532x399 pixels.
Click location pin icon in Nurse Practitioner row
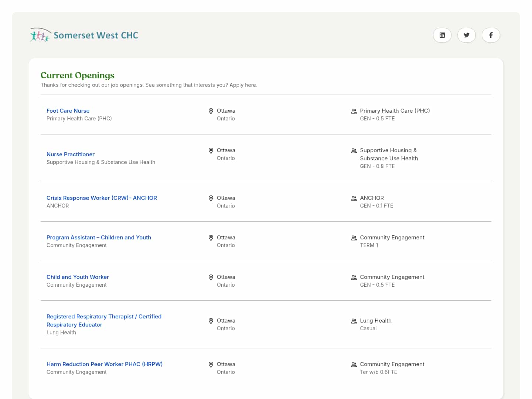coord(211,151)
